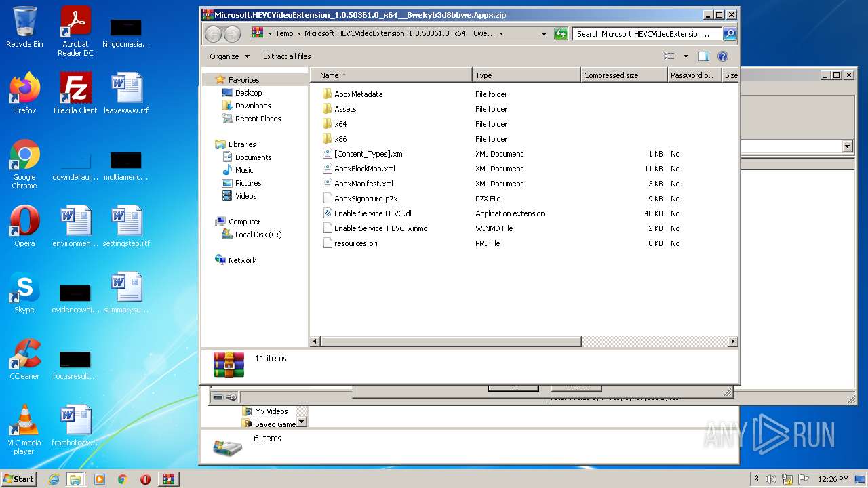
Task: Toggle the preview pane icon
Action: (x=704, y=56)
